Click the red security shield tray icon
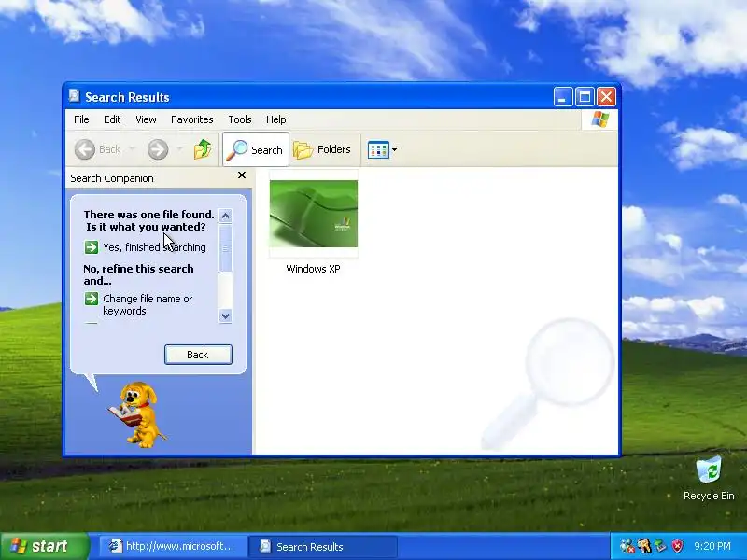The width and height of the screenshot is (747, 560). (x=678, y=546)
